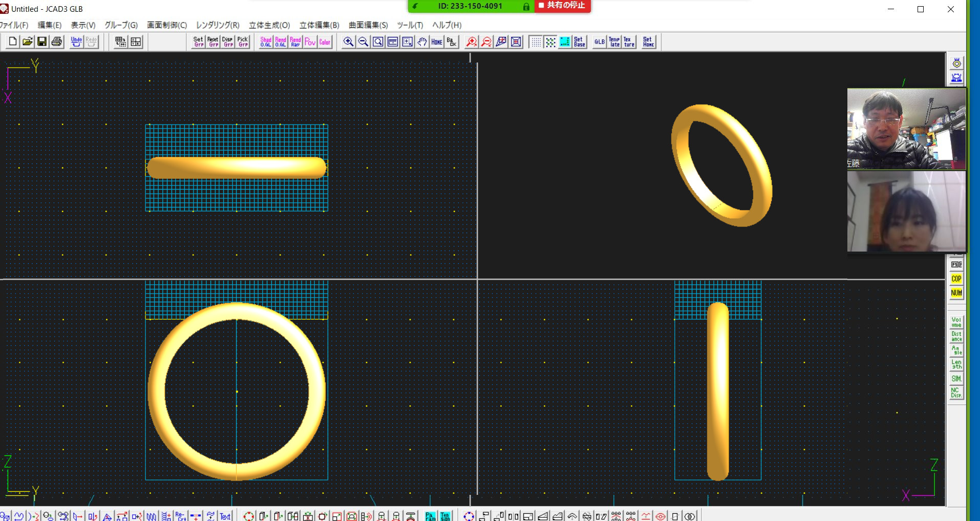This screenshot has height=521, width=980.
Task: Open the Color settings button
Action: point(325,42)
